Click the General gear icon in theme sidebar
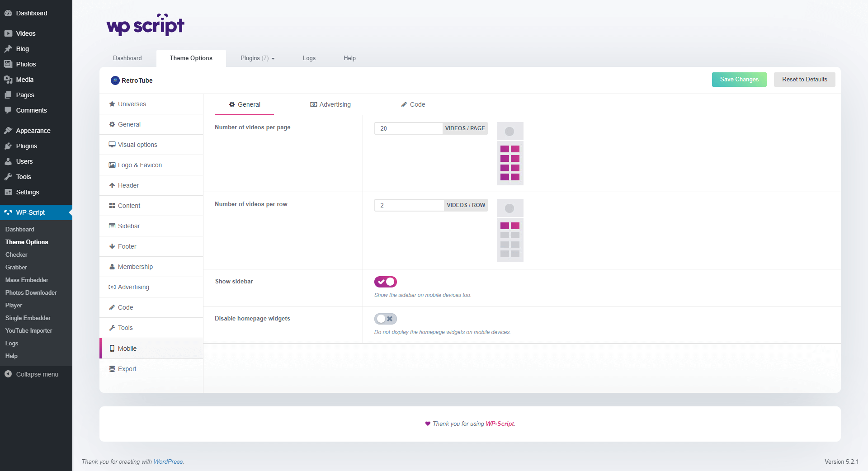This screenshot has height=471, width=868. pos(112,124)
